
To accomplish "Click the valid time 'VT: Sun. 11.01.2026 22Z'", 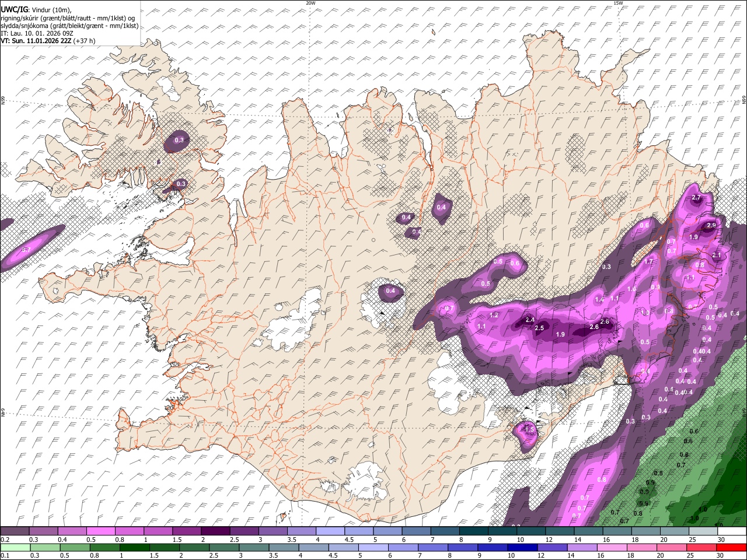I will [36, 41].
